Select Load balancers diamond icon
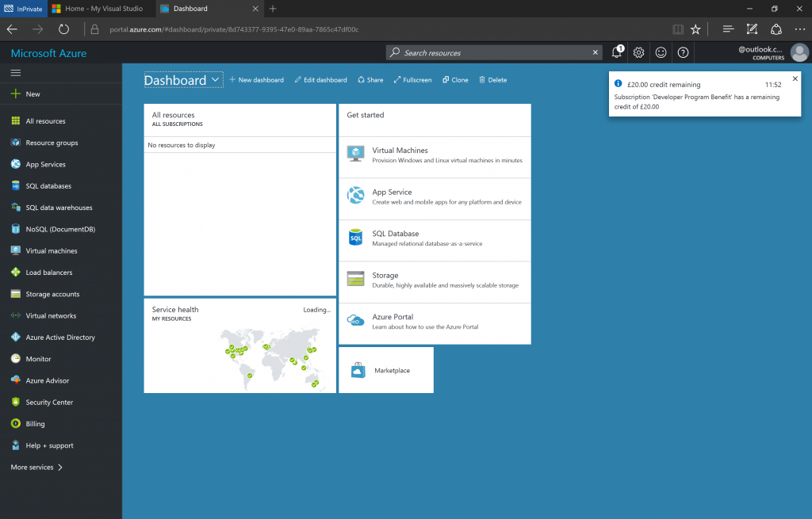 16,272
